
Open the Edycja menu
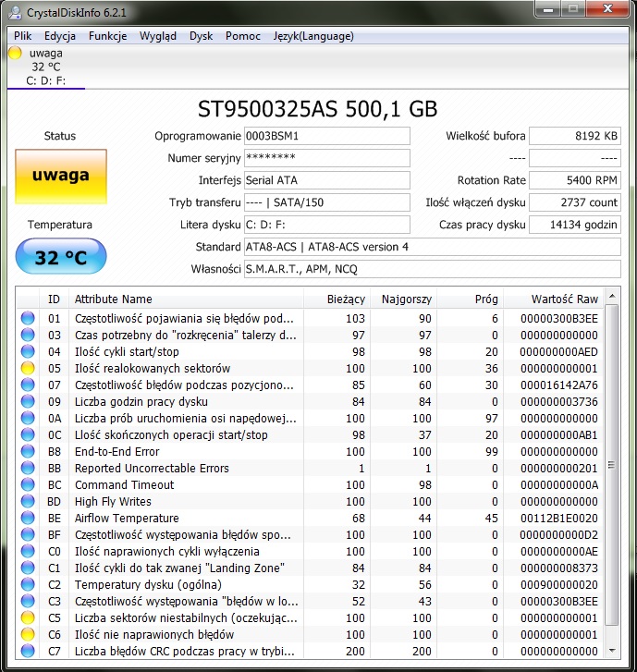[60, 36]
